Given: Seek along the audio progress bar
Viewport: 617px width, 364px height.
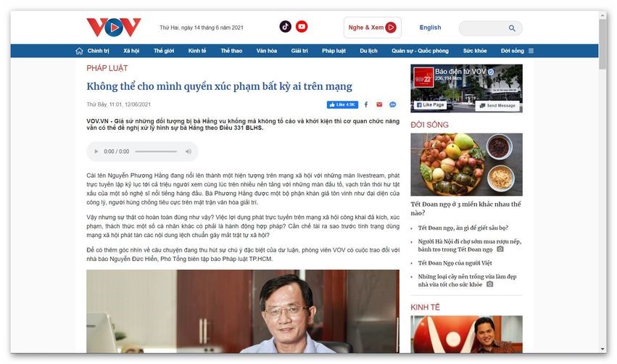Looking at the screenshot, I should (156, 152).
